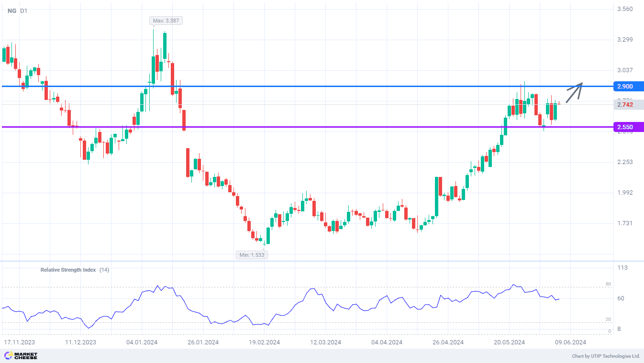Click the RSI period value (14)
Viewport: 644px width, 363px height.
[x=104, y=270]
